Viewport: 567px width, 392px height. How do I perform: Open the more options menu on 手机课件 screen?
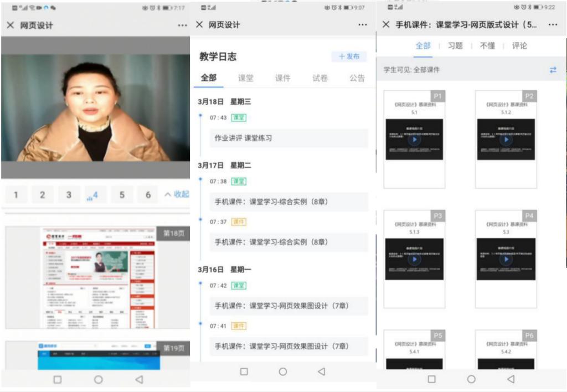553,25
